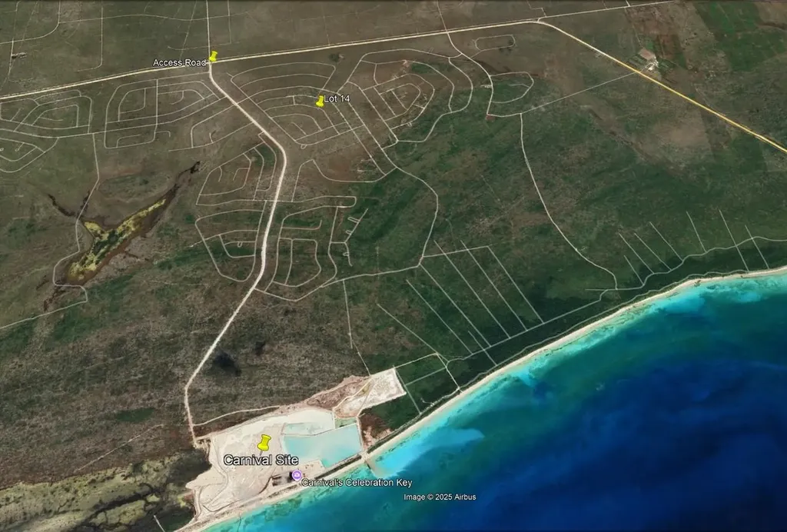Click the yellow pin at the construction site
787x532 pixels.
265,441
